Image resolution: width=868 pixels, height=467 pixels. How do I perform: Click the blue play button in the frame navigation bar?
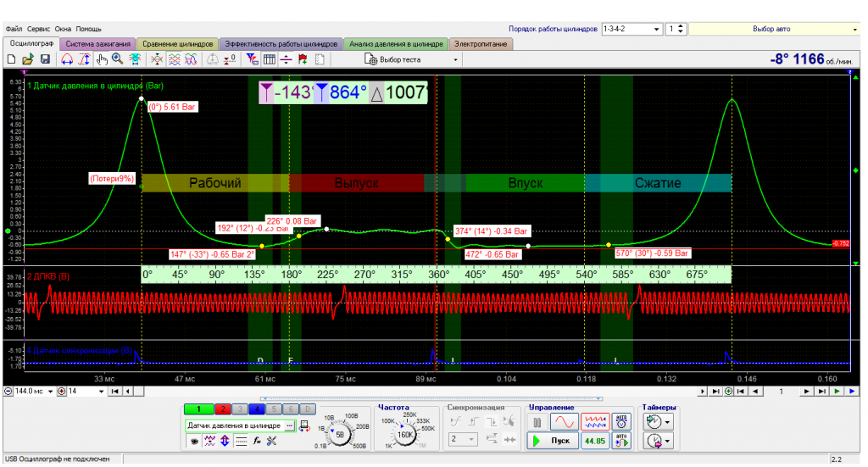coord(852,392)
